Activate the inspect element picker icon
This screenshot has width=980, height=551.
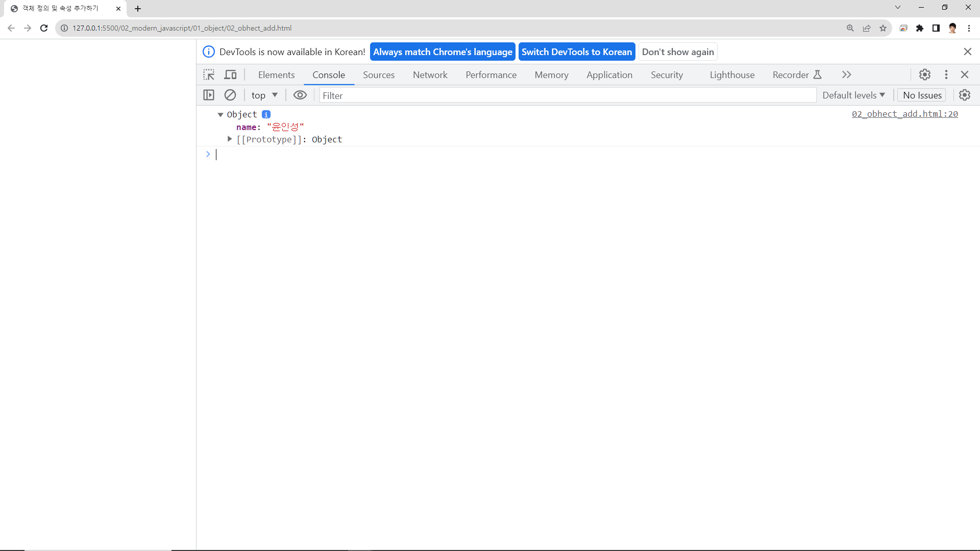[x=209, y=74]
